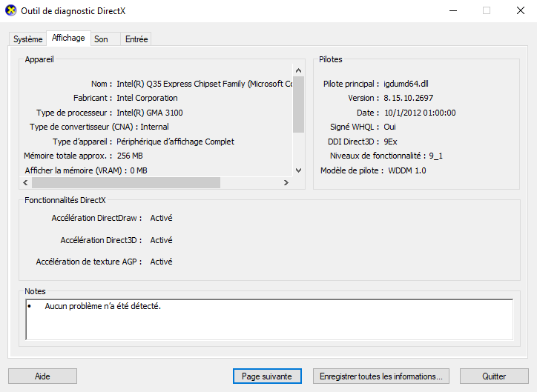
Task: Click the note Aucun problème n'a été détecté
Action: pos(102,306)
